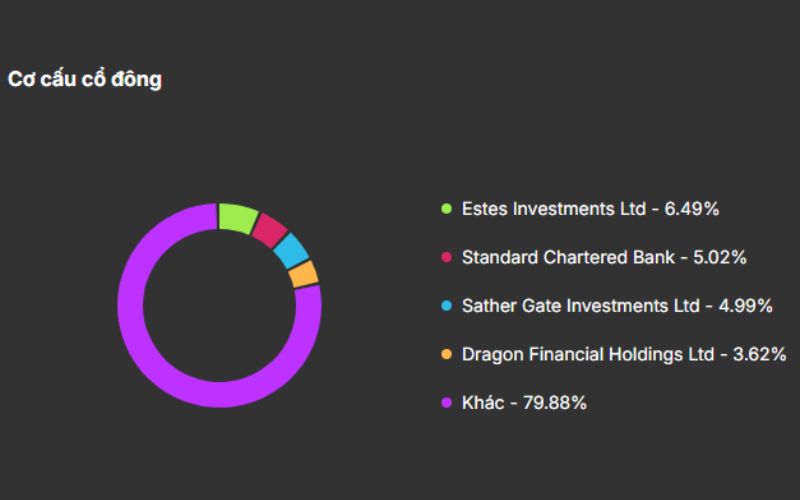
Task: Click the empty center of the donut chart
Action: (219, 305)
